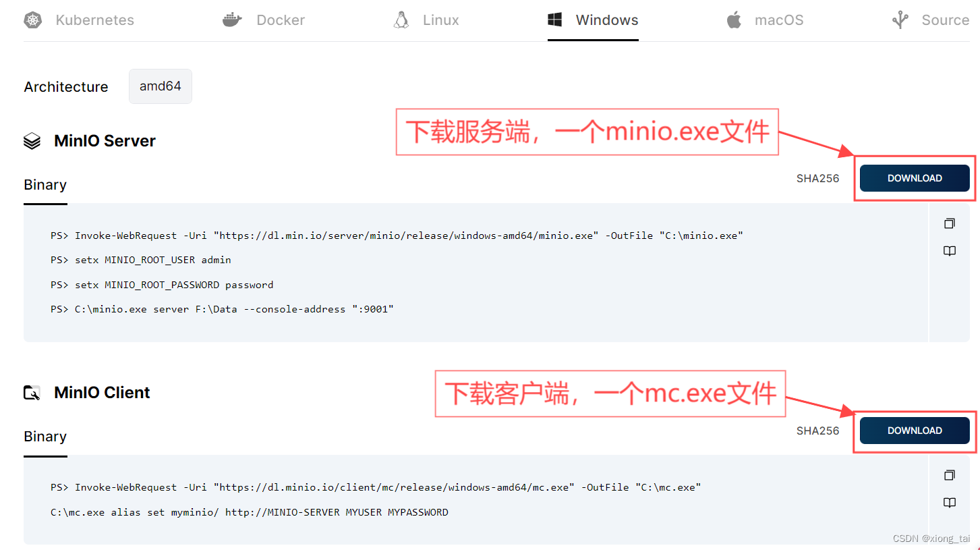The image size is (980, 550).
Task: Switch to the Source tab
Action: (931, 20)
